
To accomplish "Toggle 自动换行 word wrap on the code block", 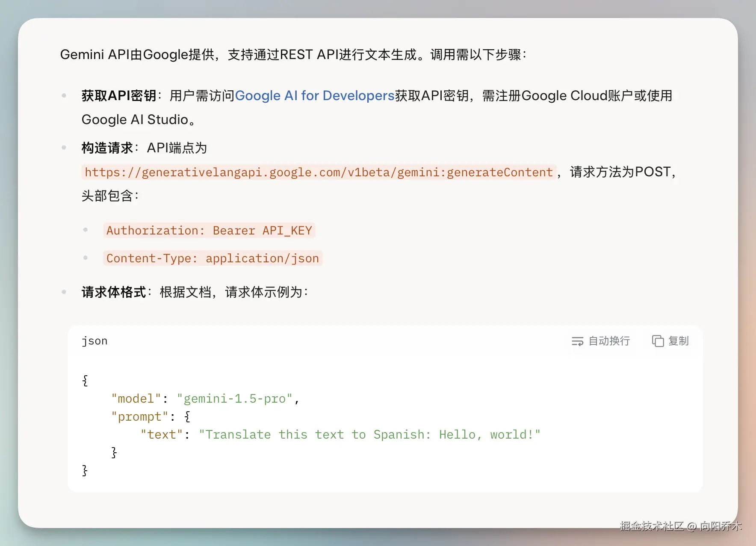I will (601, 341).
